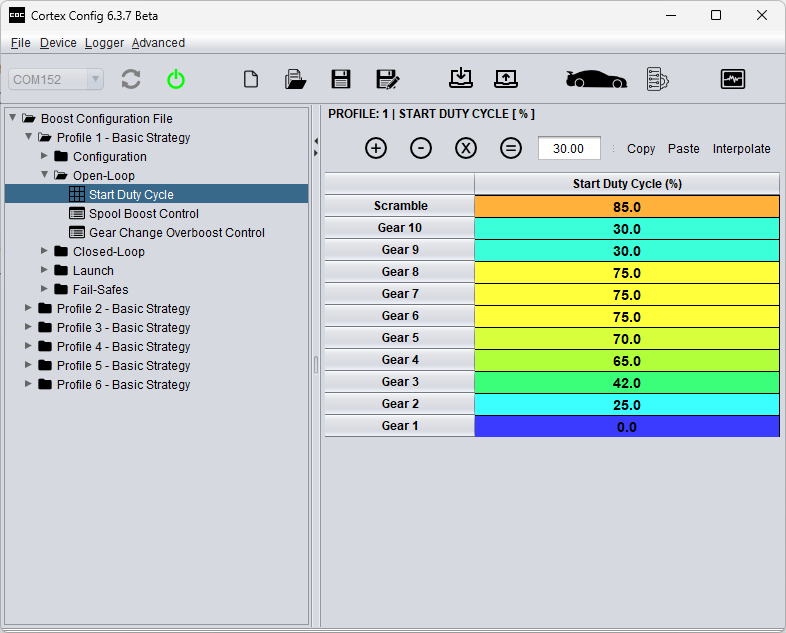Expand Profile 2 - Basic Strategy
Image resolution: width=786 pixels, height=633 pixels.
pos(29,308)
